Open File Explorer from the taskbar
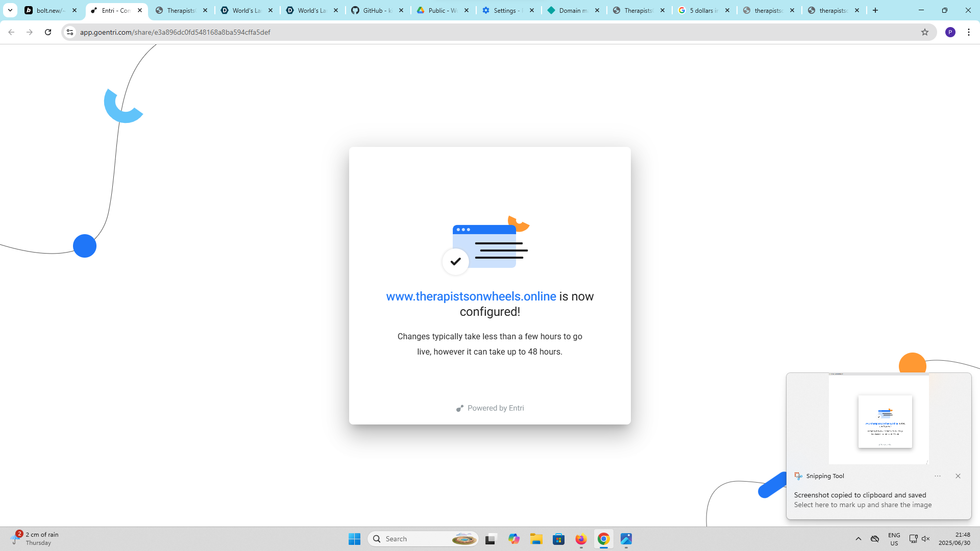 coord(536,539)
